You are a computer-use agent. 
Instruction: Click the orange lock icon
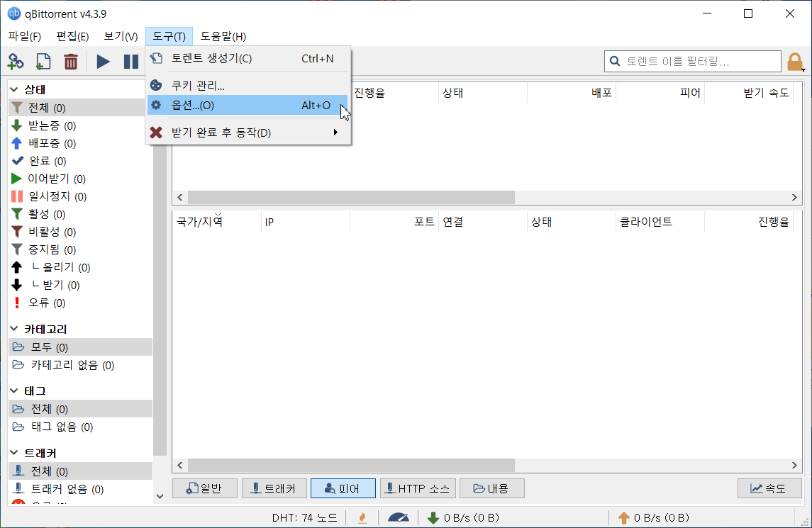[794, 62]
